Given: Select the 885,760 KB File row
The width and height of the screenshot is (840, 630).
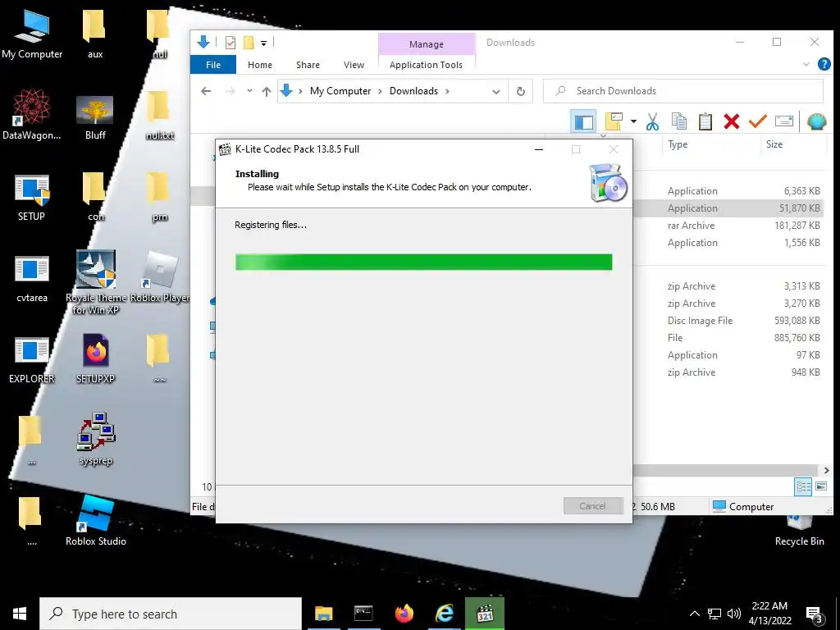Looking at the screenshot, I should 728,338.
